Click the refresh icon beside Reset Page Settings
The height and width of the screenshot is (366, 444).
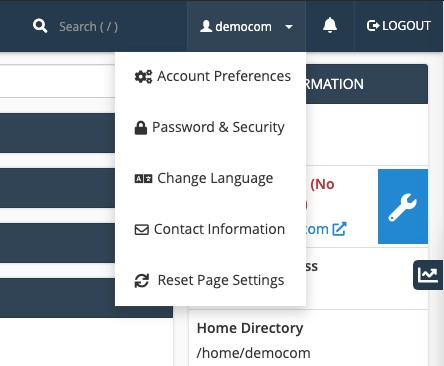(142, 281)
